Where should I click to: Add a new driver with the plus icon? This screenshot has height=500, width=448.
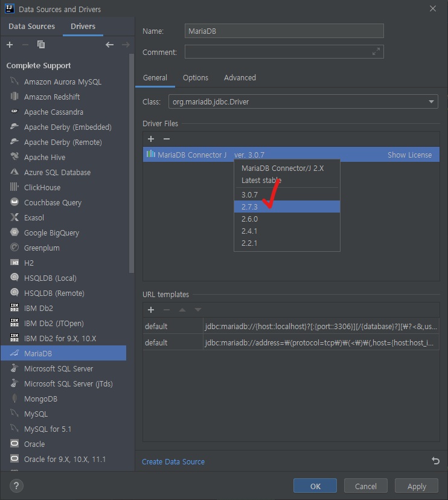point(10,45)
